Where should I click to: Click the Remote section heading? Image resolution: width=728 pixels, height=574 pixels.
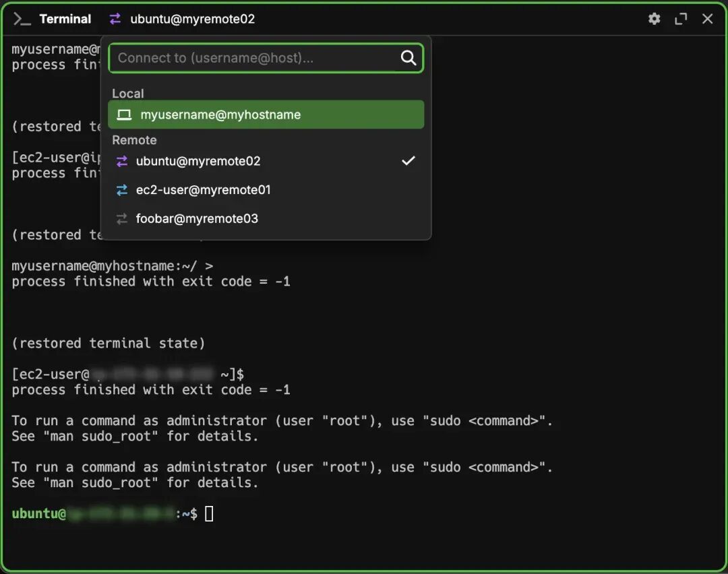[x=134, y=140]
